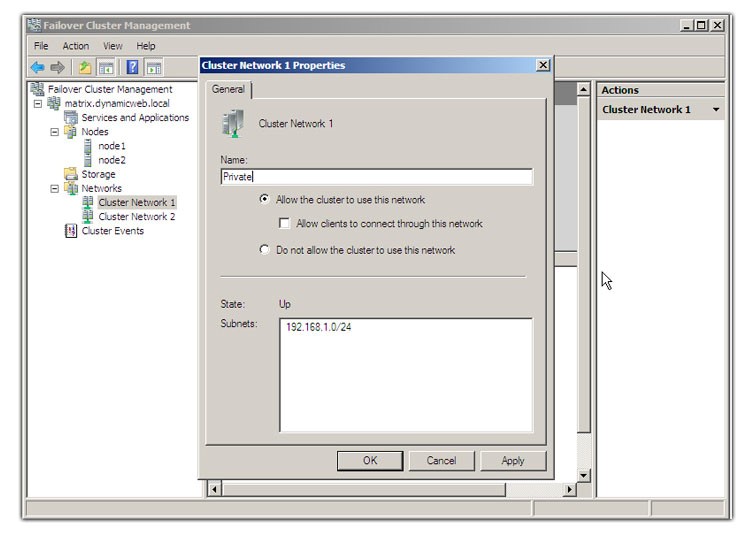Open the Help menu
This screenshot has width=747, height=535.
[146, 46]
